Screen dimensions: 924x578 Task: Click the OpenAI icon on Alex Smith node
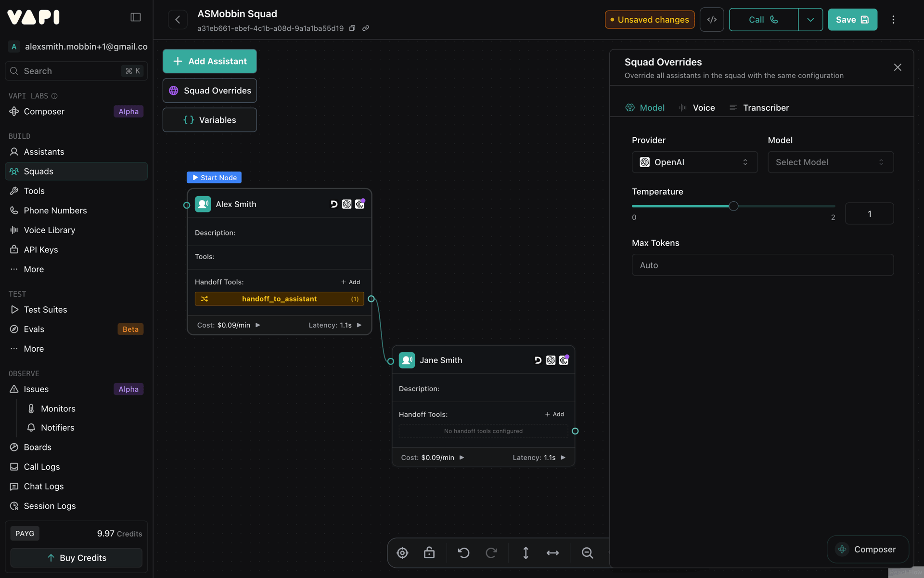coord(346,204)
